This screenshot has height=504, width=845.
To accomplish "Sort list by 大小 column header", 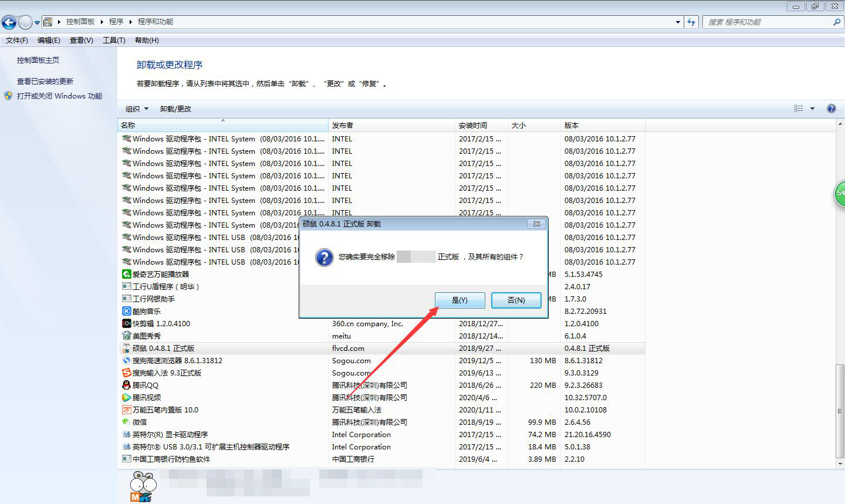I will coord(535,126).
